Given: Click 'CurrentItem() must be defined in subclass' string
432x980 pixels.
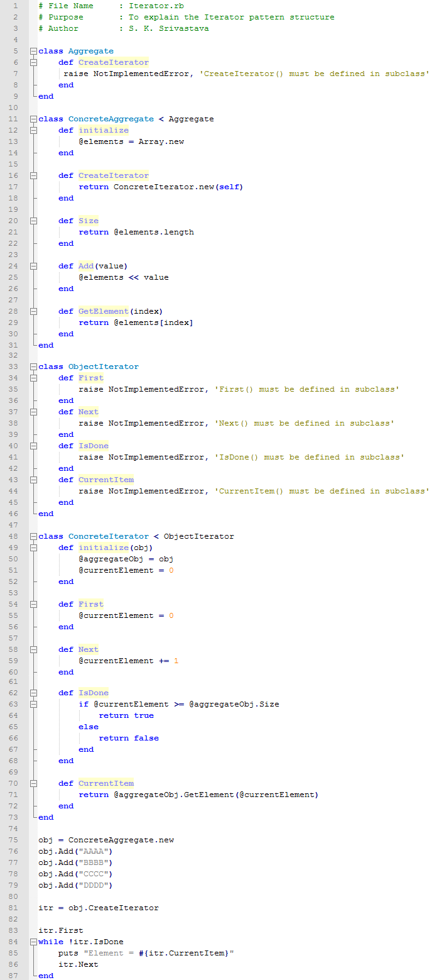Looking at the screenshot, I should [x=322, y=491].
